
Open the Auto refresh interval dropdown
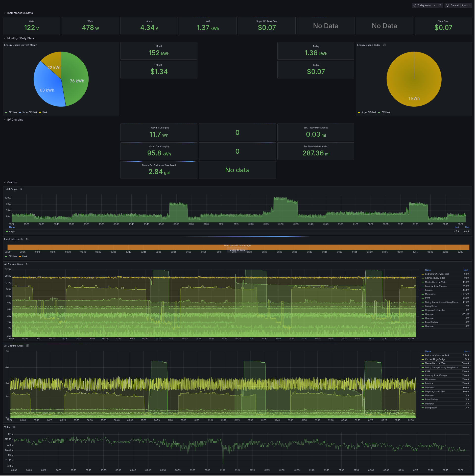466,5
